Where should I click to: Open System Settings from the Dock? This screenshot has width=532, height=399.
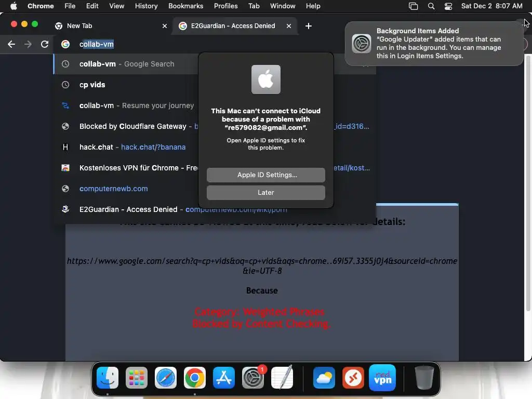[253, 378]
